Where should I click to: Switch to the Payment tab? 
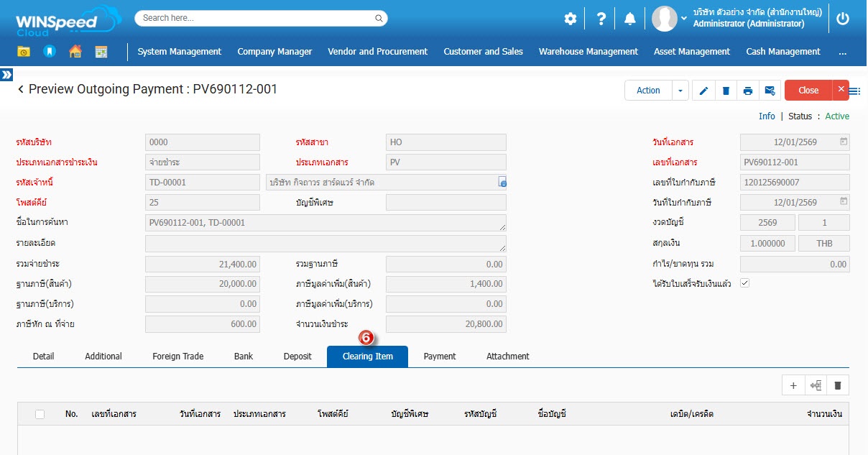pos(440,357)
